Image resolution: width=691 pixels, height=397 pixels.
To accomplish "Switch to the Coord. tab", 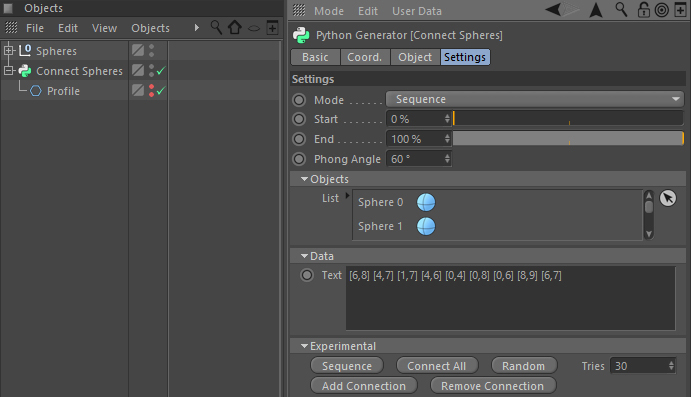I will 365,57.
